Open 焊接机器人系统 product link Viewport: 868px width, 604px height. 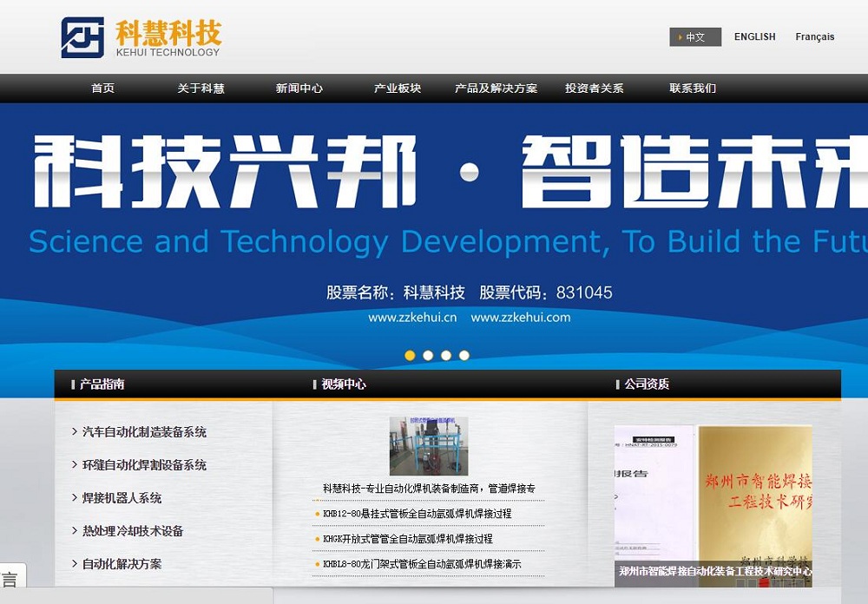tap(122, 498)
